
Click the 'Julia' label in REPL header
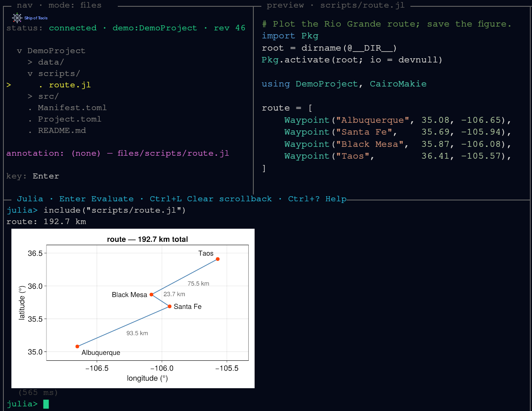(x=30, y=199)
